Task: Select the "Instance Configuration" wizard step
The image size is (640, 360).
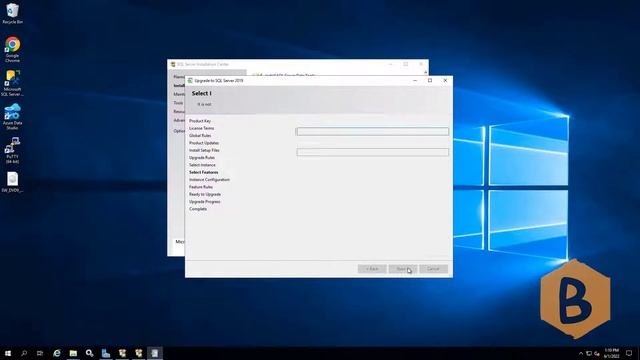Action: coord(209,180)
